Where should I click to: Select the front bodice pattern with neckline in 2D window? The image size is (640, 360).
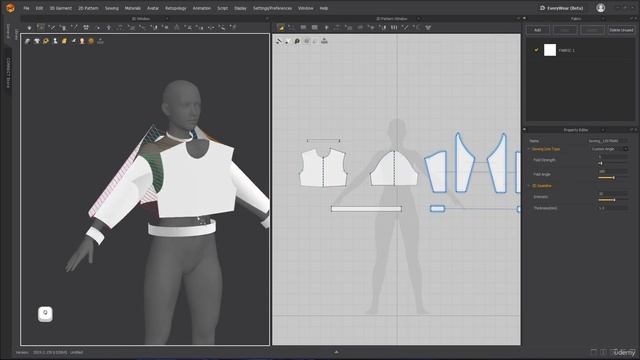[323, 168]
